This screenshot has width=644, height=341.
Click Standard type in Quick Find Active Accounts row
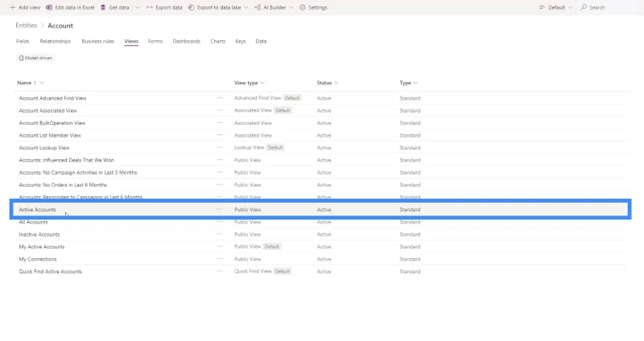(410, 271)
